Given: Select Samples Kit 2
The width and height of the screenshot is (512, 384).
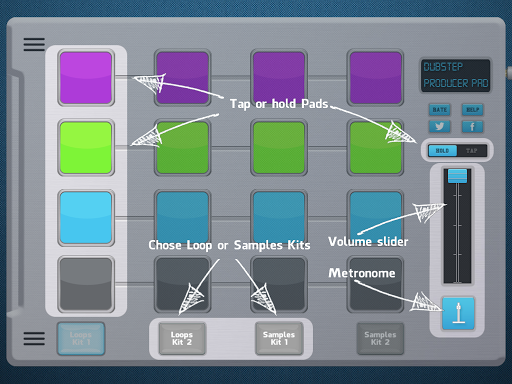Looking at the screenshot, I should point(380,338).
